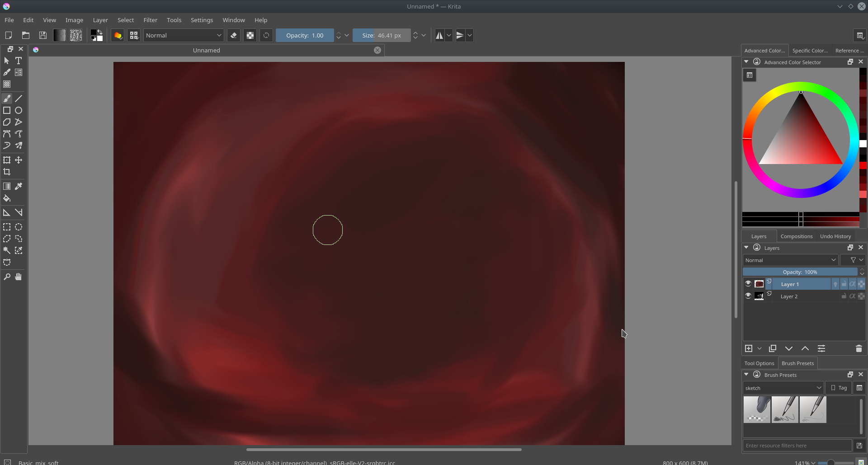The width and height of the screenshot is (868, 465).
Task: Select the Zoom tool
Action: coord(7,277)
